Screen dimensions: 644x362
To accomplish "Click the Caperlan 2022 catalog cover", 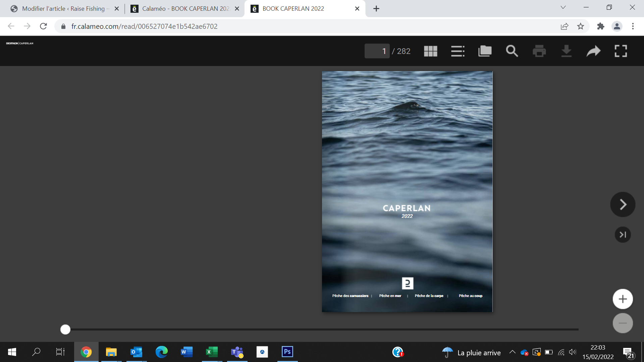I will point(407,191).
